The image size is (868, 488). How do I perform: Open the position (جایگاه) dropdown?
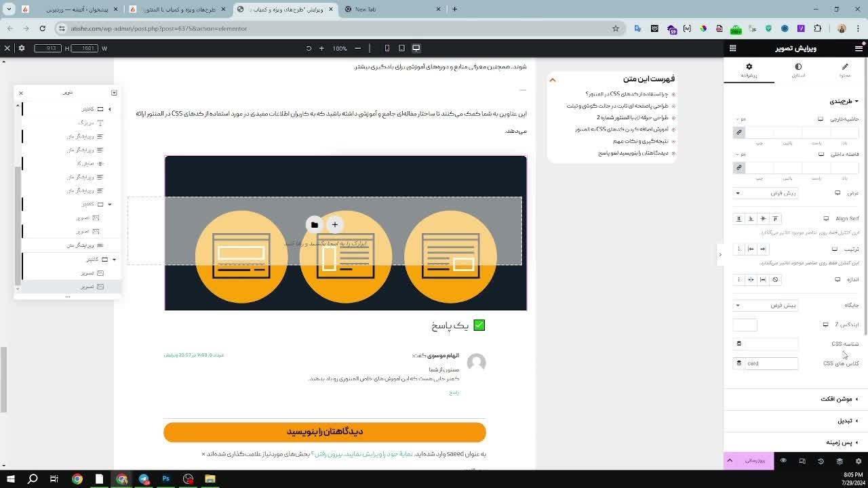tap(765, 305)
